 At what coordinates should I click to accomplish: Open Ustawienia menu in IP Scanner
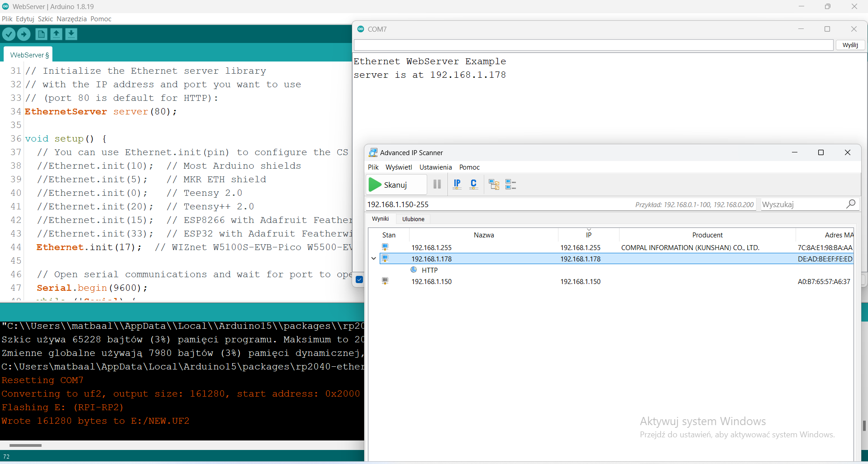pyautogui.click(x=435, y=167)
